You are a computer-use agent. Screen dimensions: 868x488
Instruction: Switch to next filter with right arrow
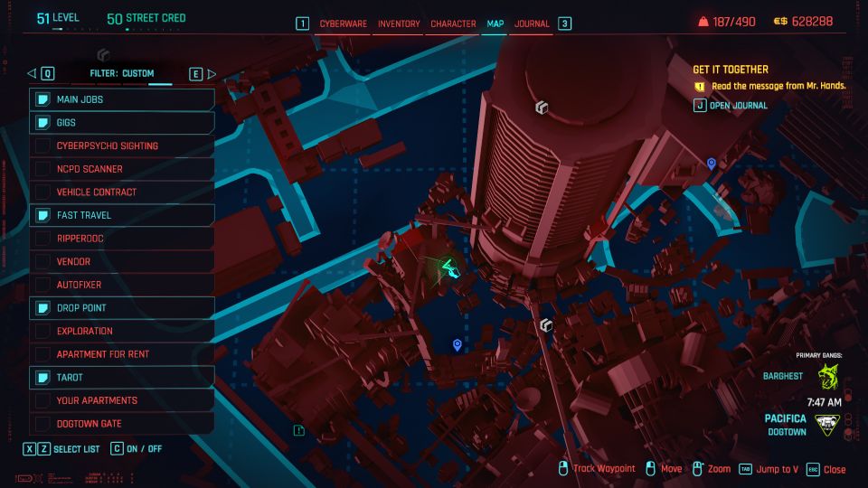(212, 73)
